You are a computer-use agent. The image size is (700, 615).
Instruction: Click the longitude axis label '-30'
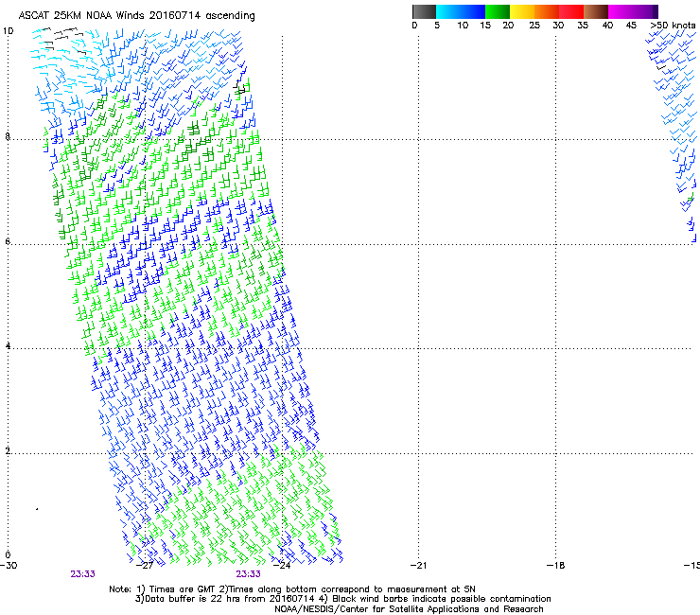9,566
